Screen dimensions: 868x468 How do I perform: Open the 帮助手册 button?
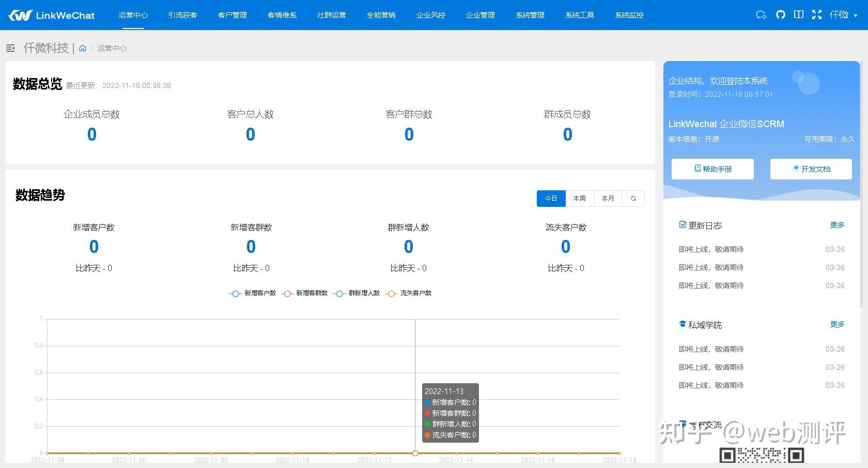click(x=712, y=169)
